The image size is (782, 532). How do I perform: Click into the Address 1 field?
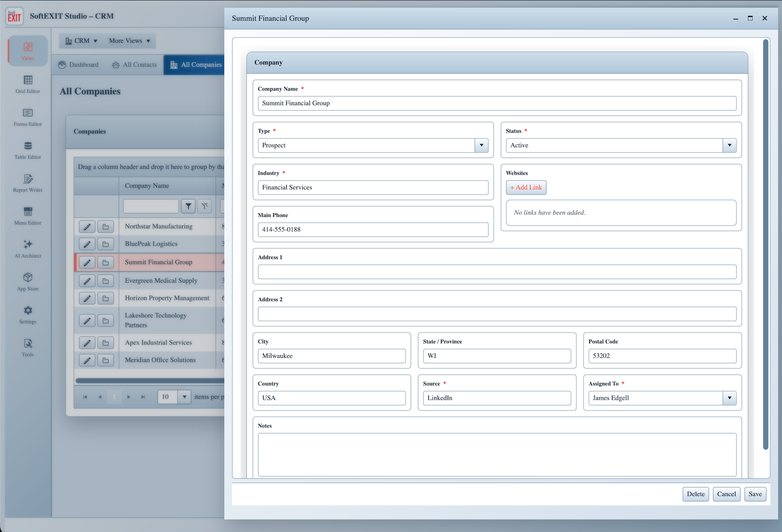pos(497,272)
